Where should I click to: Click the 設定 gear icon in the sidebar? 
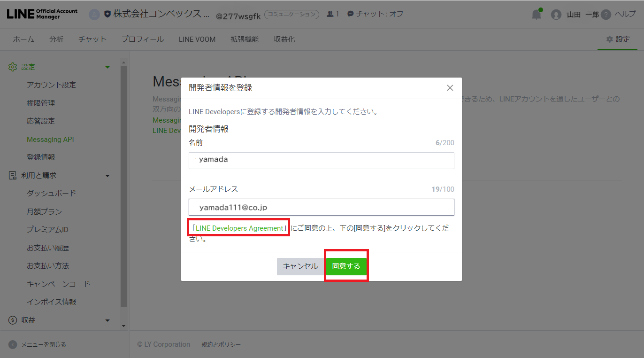13,67
